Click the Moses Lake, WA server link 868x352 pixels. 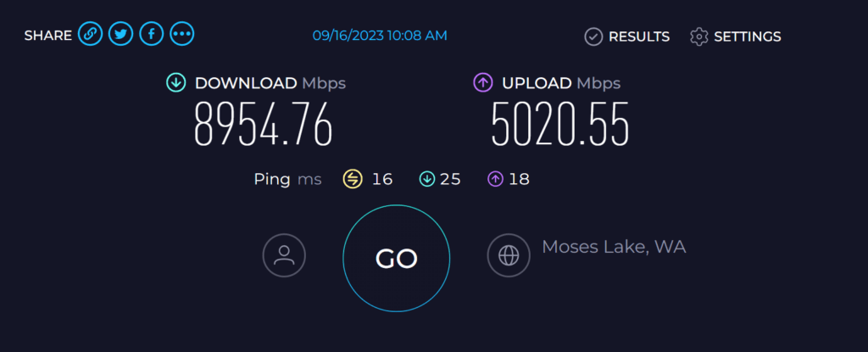point(614,247)
